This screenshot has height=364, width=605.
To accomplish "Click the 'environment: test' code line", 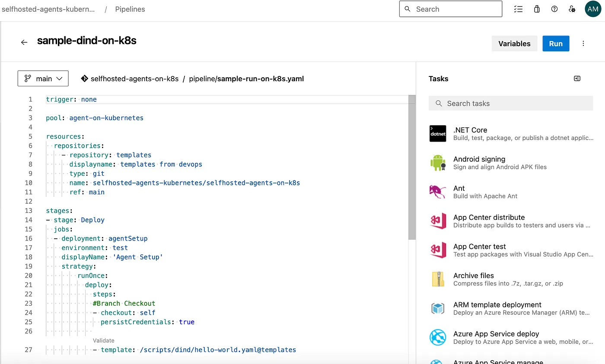I will click(95, 248).
